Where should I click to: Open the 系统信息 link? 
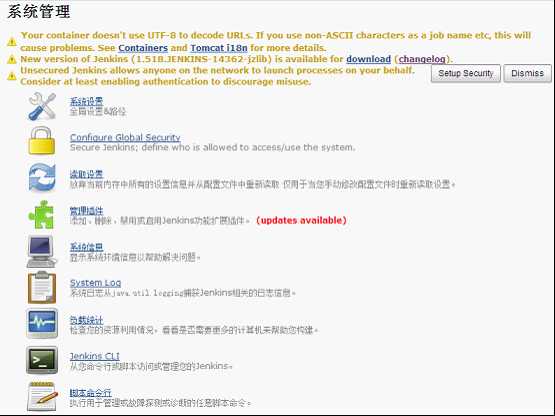point(86,247)
